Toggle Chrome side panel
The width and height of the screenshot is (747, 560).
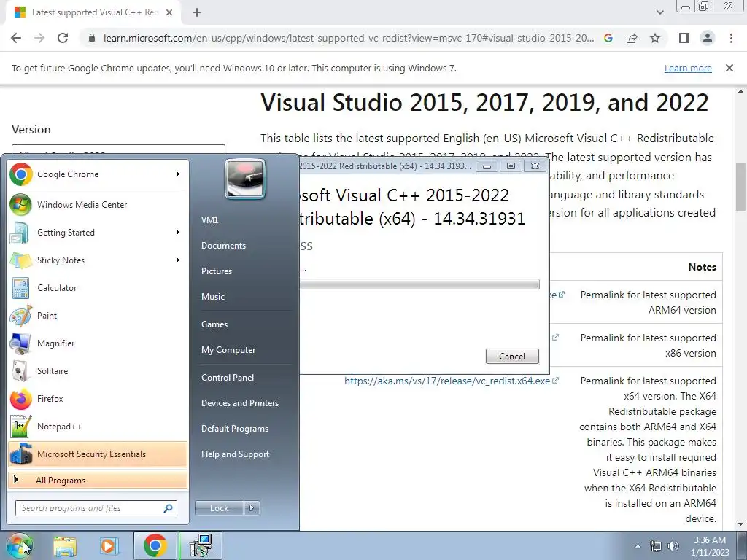[684, 38]
